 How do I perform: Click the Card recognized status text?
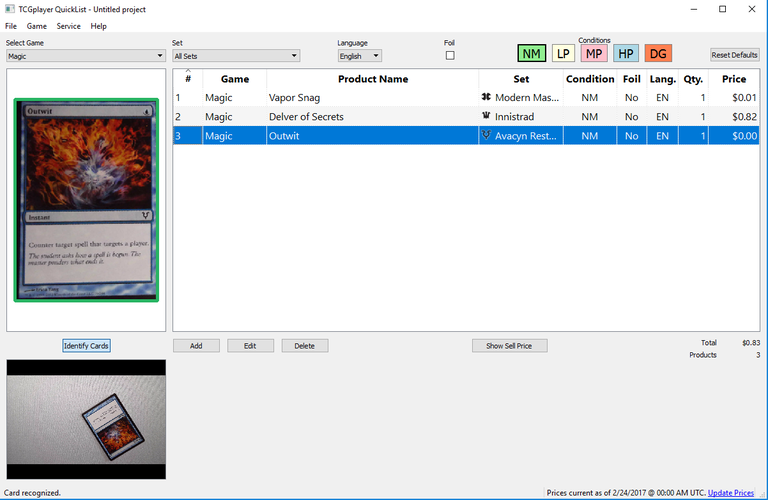(32, 493)
